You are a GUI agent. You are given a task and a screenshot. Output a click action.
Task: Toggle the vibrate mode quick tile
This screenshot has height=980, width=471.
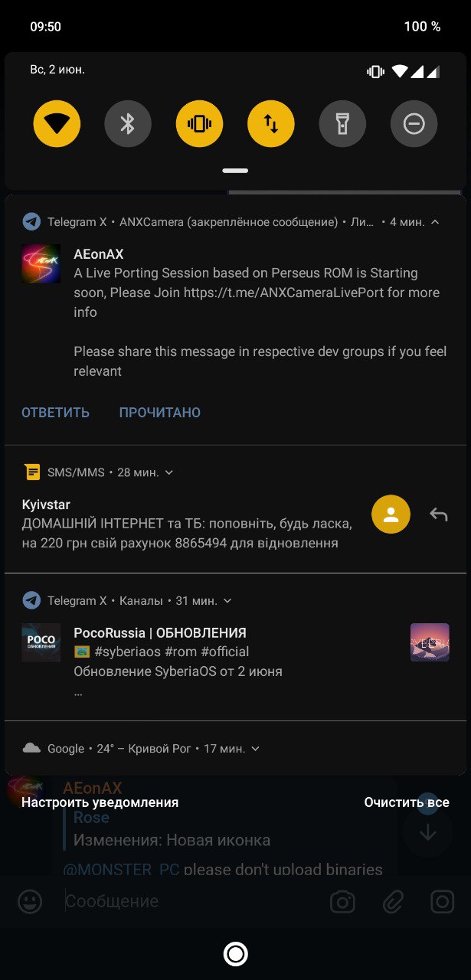click(199, 123)
